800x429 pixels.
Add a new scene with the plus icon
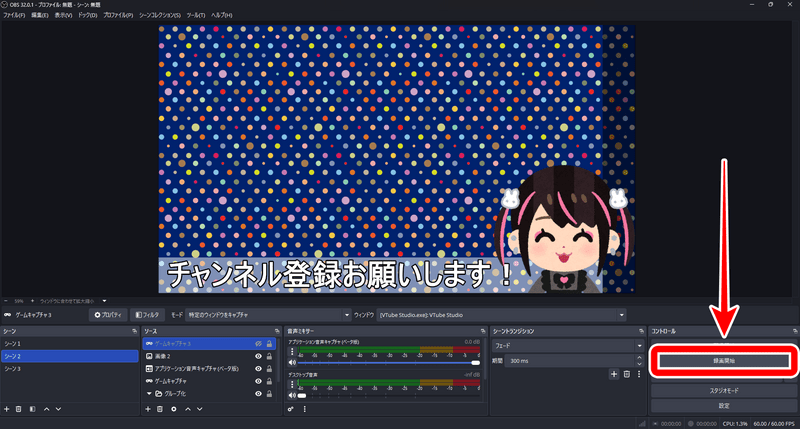7,409
